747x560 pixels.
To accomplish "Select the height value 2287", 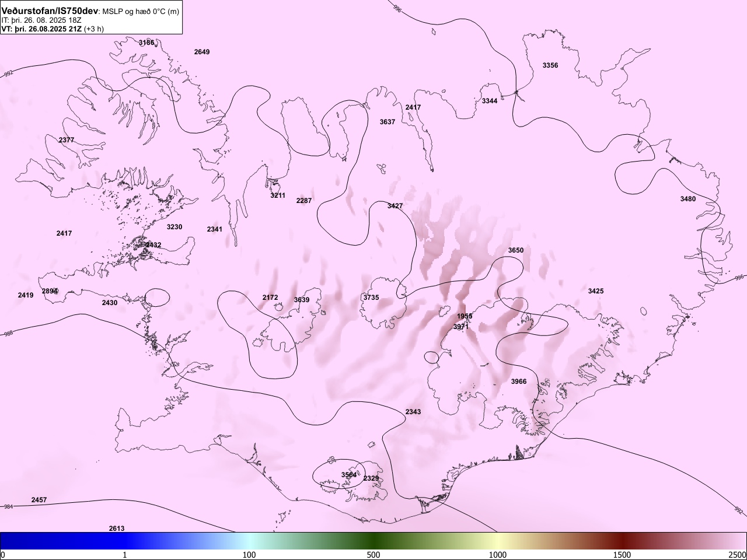I will pyautogui.click(x=304, y=201).
